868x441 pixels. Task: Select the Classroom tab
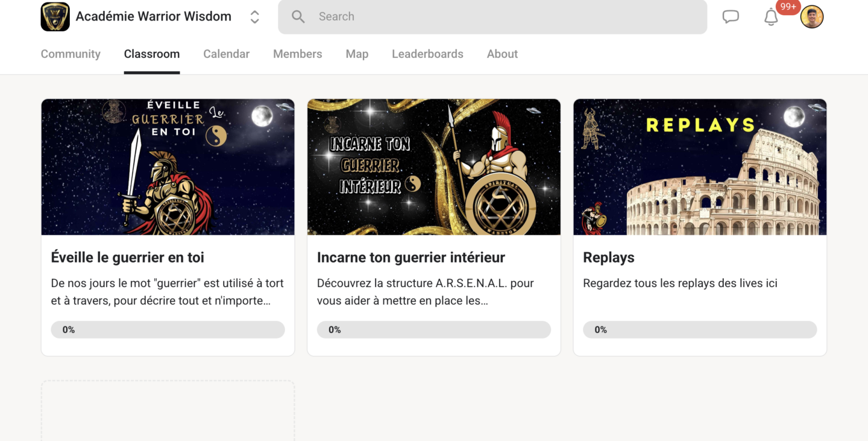coord(152,54)
